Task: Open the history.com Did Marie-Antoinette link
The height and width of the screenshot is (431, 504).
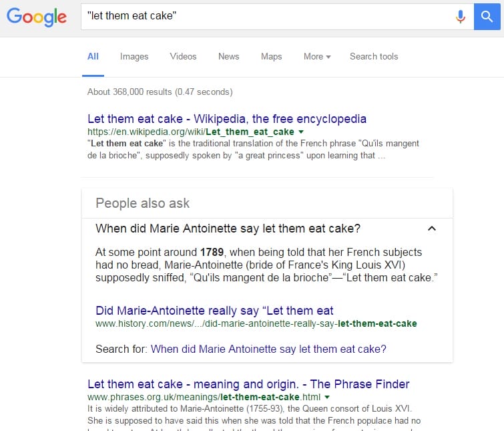Action: coord(214,310)
